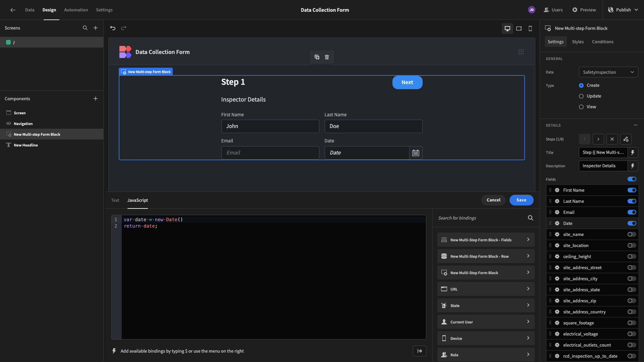This screenshot has height=362, width=644.
Task: Click the Search for bindings field
Action: pos(481,218)
